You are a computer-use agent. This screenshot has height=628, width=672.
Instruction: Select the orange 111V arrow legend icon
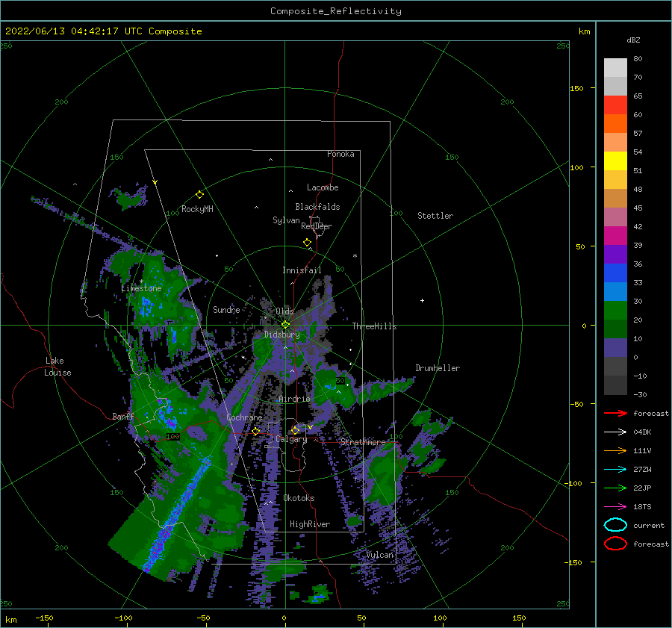click(x=615, y=450)
